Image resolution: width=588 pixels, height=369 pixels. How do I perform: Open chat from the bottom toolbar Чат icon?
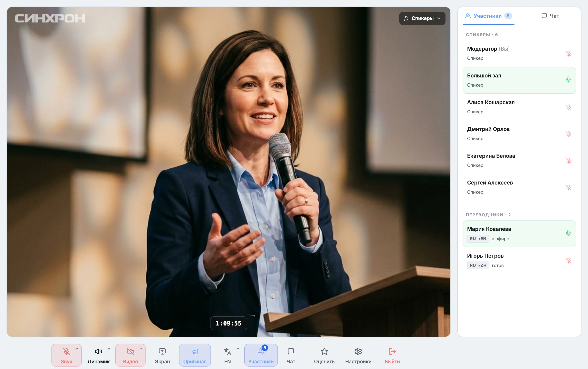291,351
